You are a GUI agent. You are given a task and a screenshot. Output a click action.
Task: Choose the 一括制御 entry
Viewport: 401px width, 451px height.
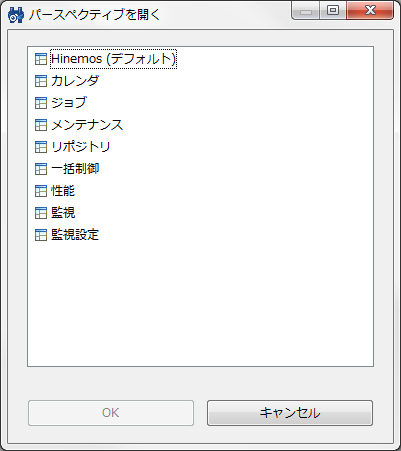75,169
